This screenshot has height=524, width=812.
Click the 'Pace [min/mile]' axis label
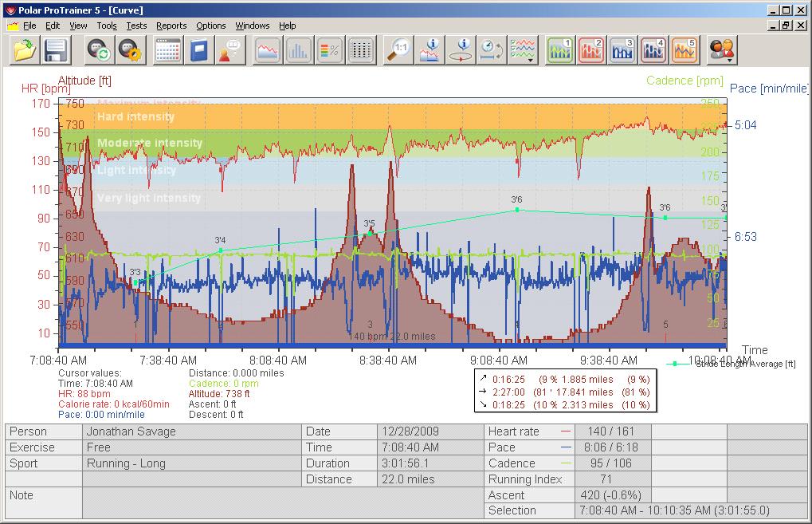(x=769, y=88)
